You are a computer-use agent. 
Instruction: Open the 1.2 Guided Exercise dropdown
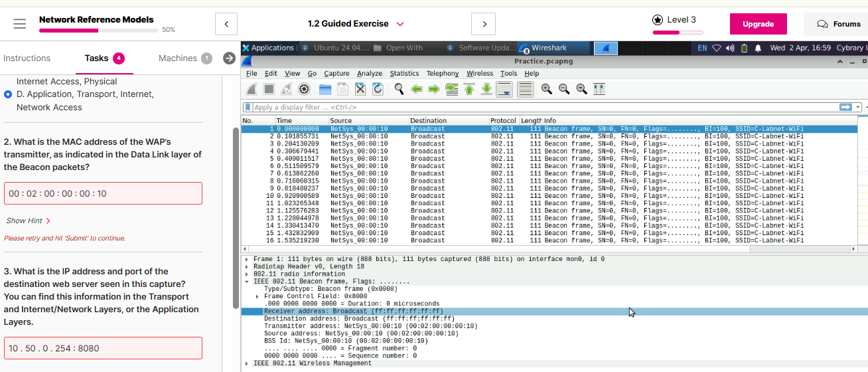(400, 24)
